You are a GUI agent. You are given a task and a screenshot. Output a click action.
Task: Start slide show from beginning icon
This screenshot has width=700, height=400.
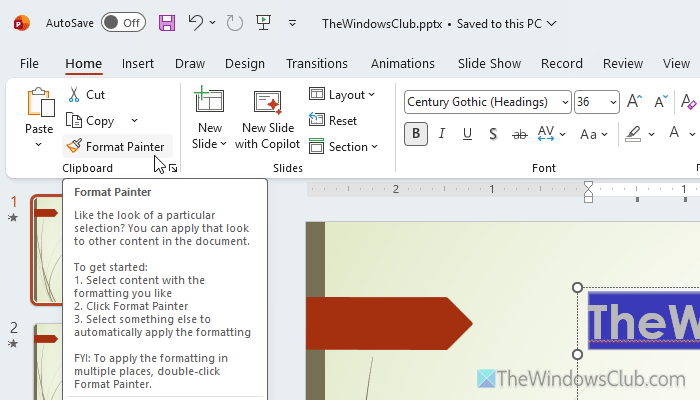tap(263, 23)
